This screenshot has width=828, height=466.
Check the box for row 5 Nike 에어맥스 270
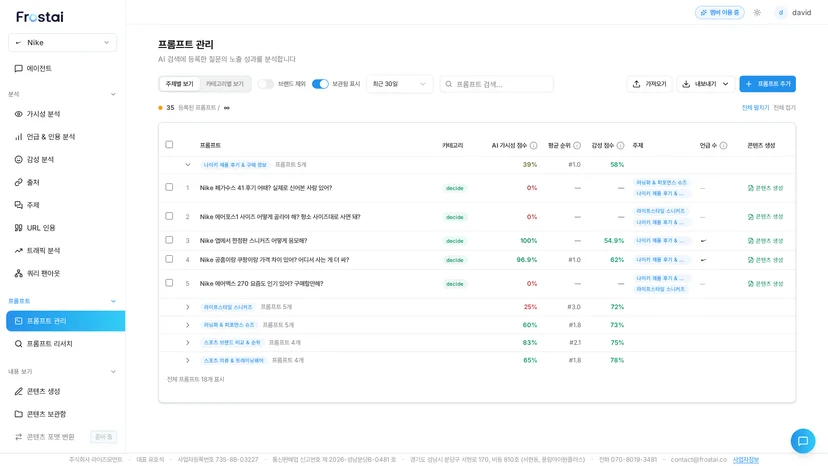pyautogui.click(x=169, y=283)
